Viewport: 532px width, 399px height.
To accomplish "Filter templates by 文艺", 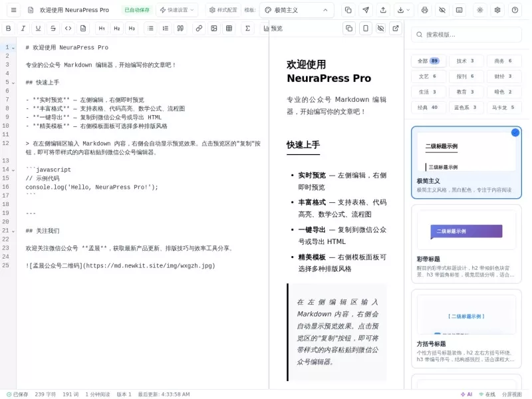I will pyautogui.click(x=428, y=76).
